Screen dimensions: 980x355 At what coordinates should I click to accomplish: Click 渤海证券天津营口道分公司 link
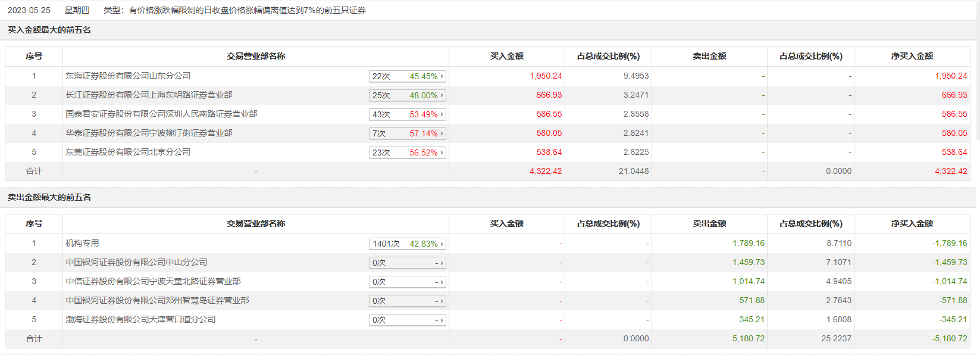tap(140, 319)
